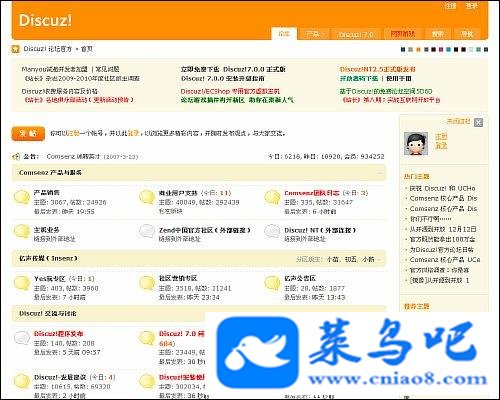
Task: Click the Discuz!程序发布 forum bubble icon
Action: click(22, 338)
